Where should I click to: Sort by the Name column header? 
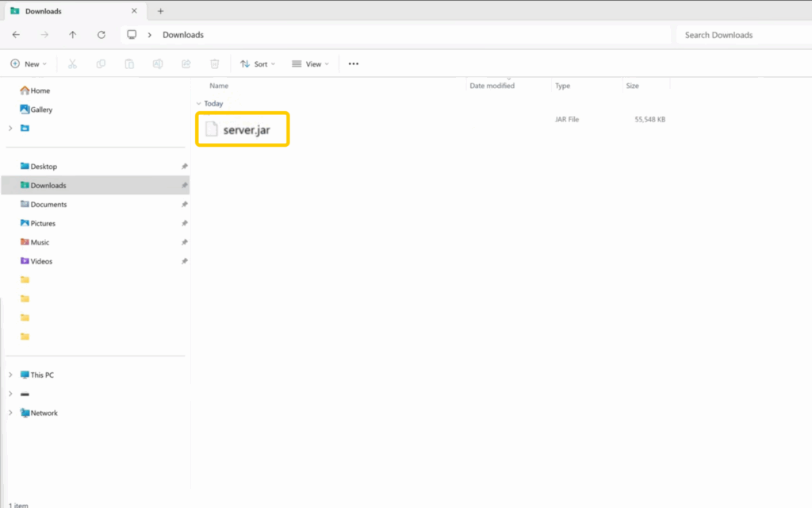[219, 86]
